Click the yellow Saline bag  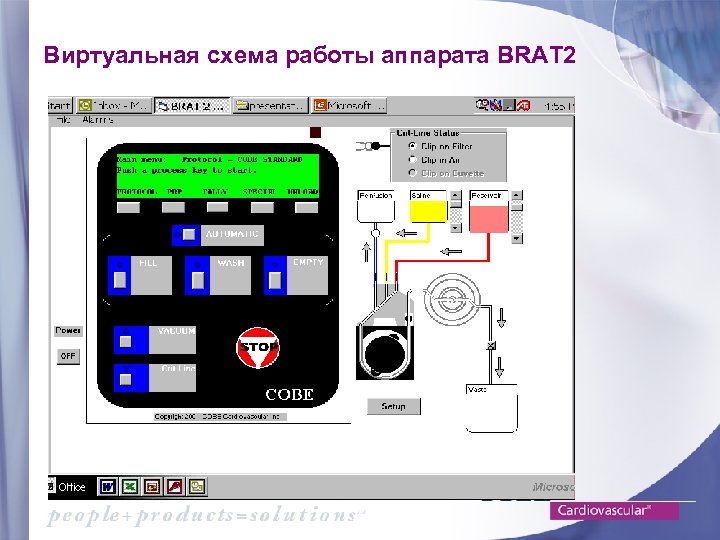click(x=428, y=207)
